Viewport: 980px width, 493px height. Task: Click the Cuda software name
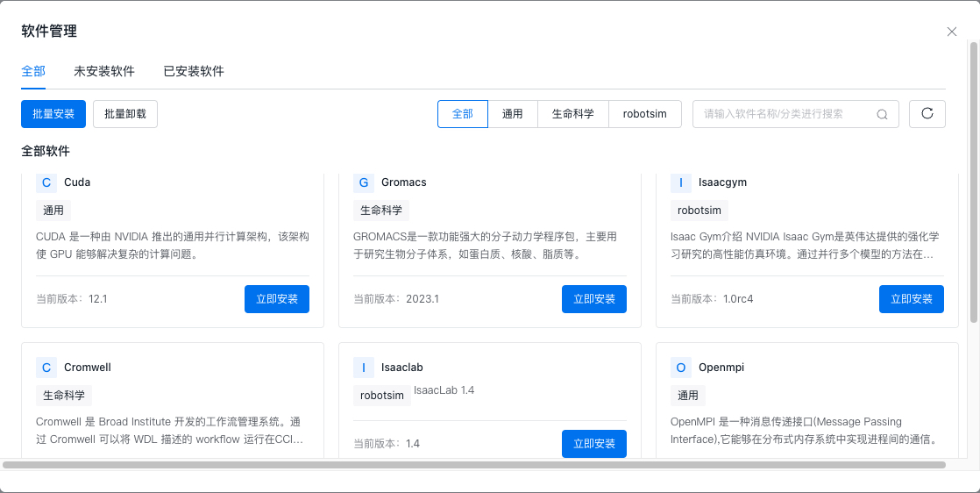coord(77,182)
